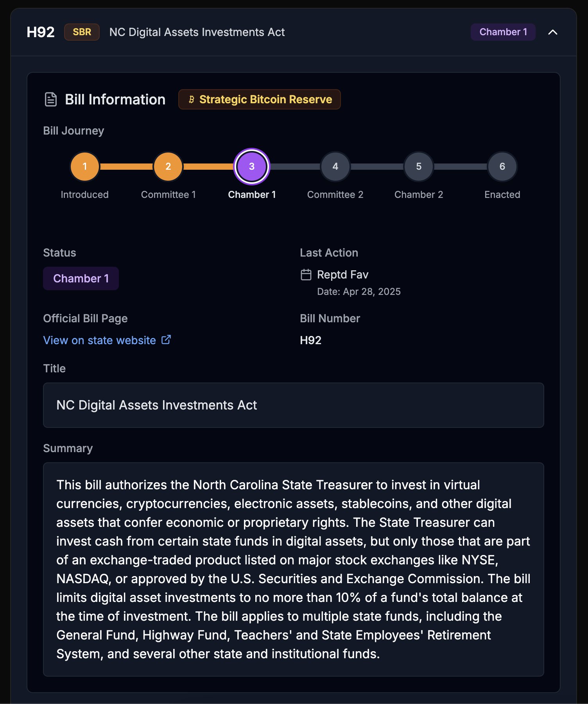
Task: Select step 5 Chamber 2 circle
Action: pos(419,167)
